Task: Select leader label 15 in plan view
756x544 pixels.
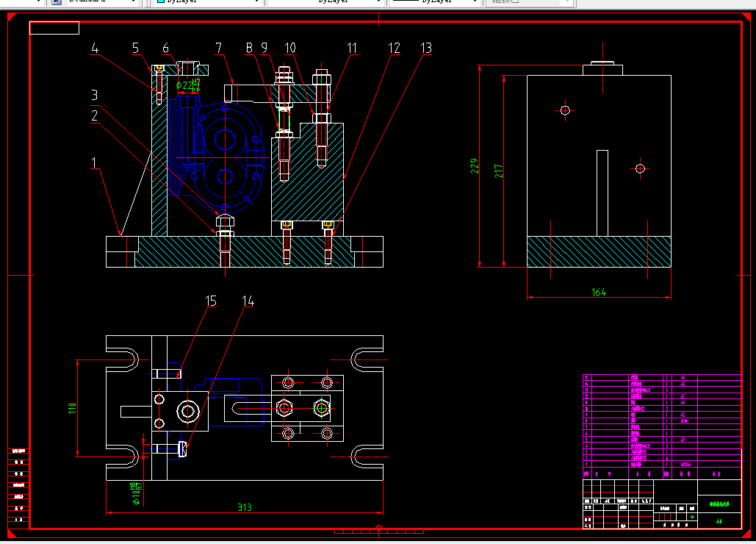Action: coord(211,301)
